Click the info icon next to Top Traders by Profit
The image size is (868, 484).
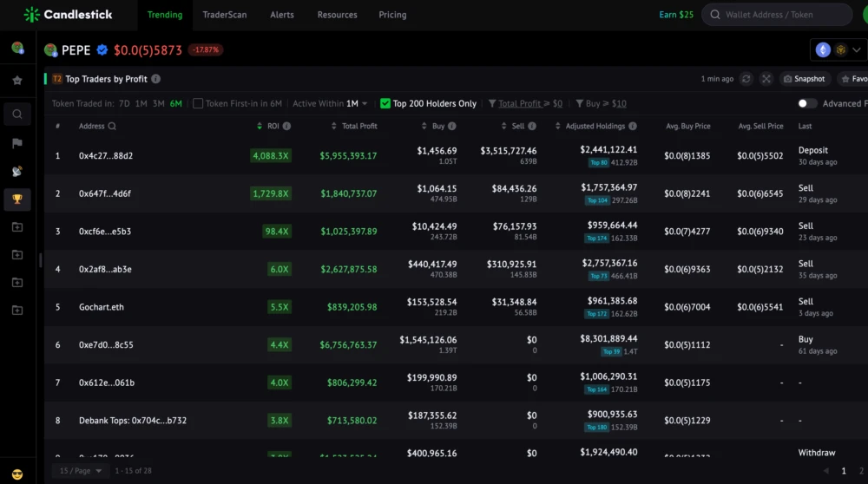tap(156, 79)
